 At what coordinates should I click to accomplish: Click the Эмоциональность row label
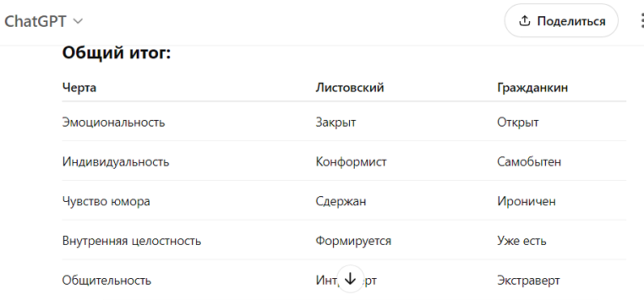point(113,122)
